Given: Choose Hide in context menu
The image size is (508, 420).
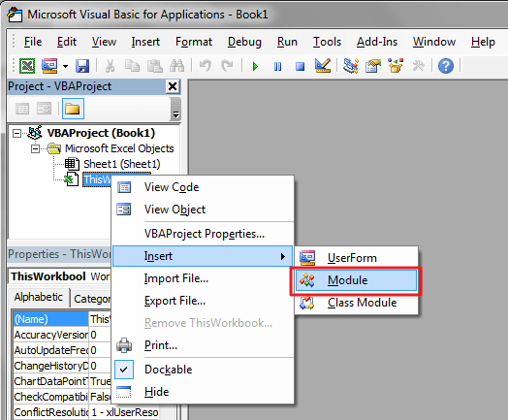Looking at the screenshot, I should tap(203, 392).
